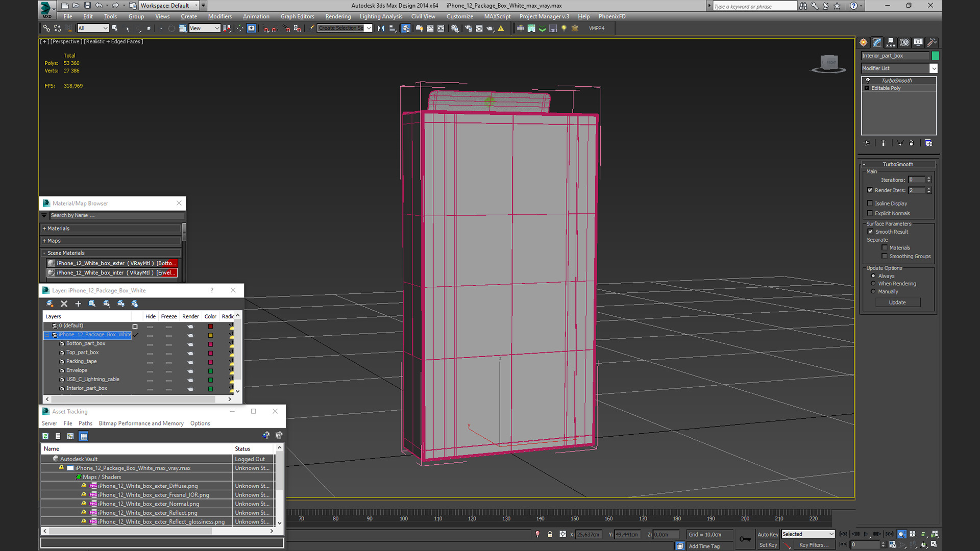This screenshot has width=980, height=551.
Task: Click Undo arrow in quick access toolbar
Action: [99, 6]
